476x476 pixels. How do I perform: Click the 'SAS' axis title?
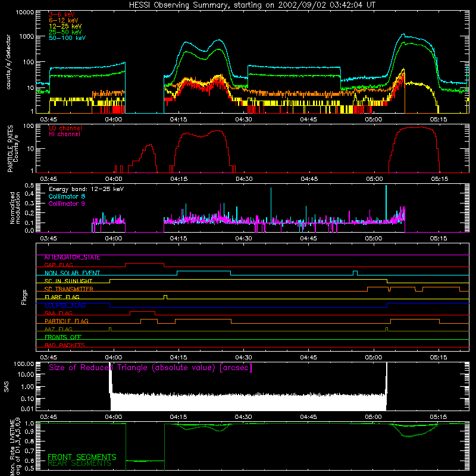pos(7,387)
